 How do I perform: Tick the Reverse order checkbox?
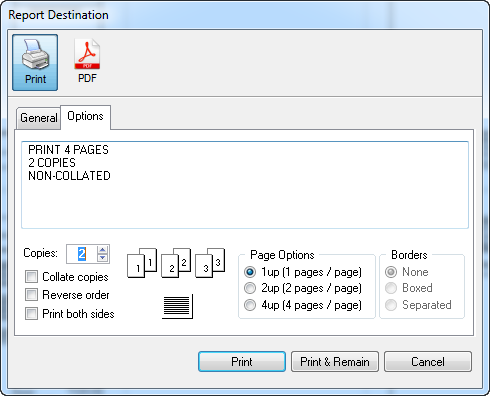point(31,295)
